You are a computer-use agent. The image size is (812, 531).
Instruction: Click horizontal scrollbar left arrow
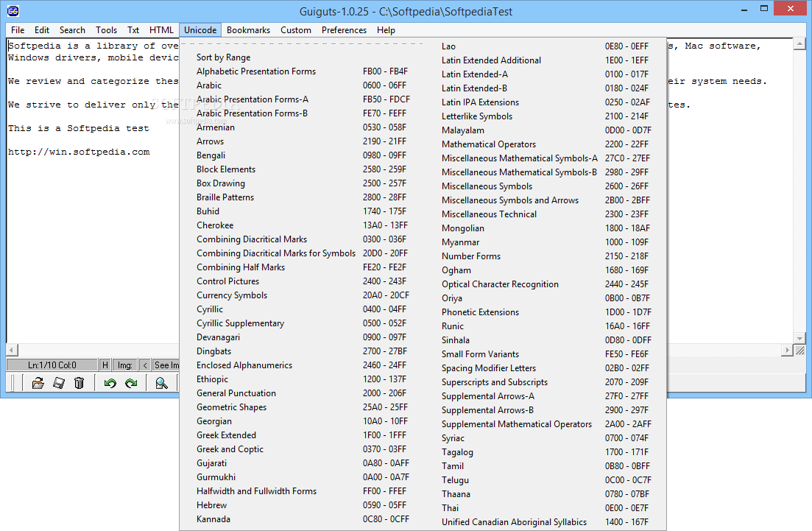pos(12,351)
